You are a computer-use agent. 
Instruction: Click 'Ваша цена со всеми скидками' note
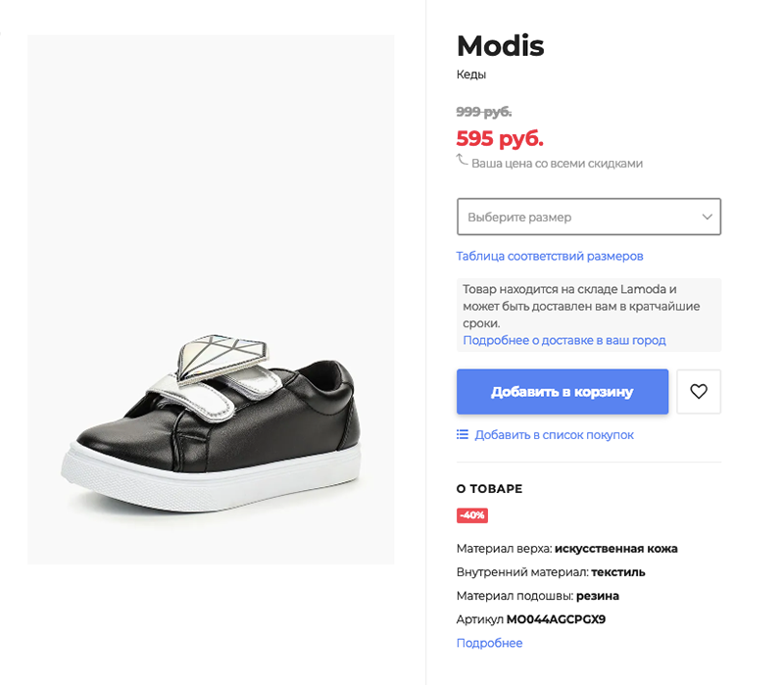coord(557,164)
